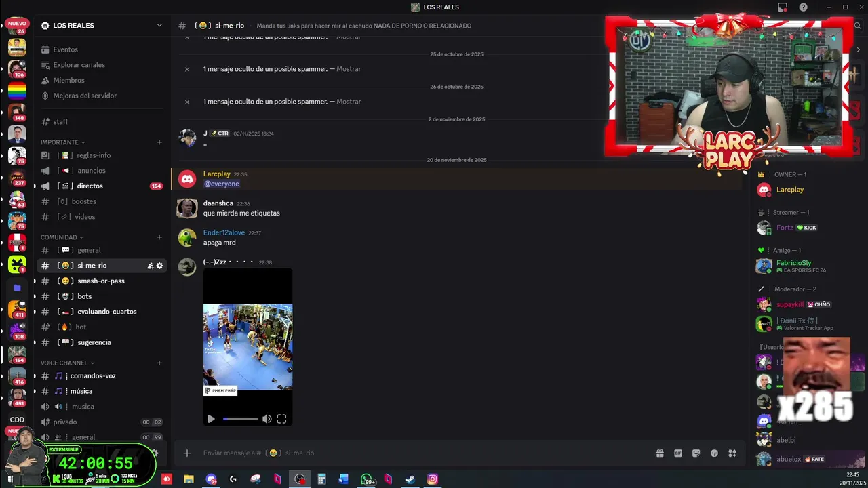The width and height of the screenshot is (868, 488).
Task: Click the Ender12alove username in chat
Action: point(224,232)
